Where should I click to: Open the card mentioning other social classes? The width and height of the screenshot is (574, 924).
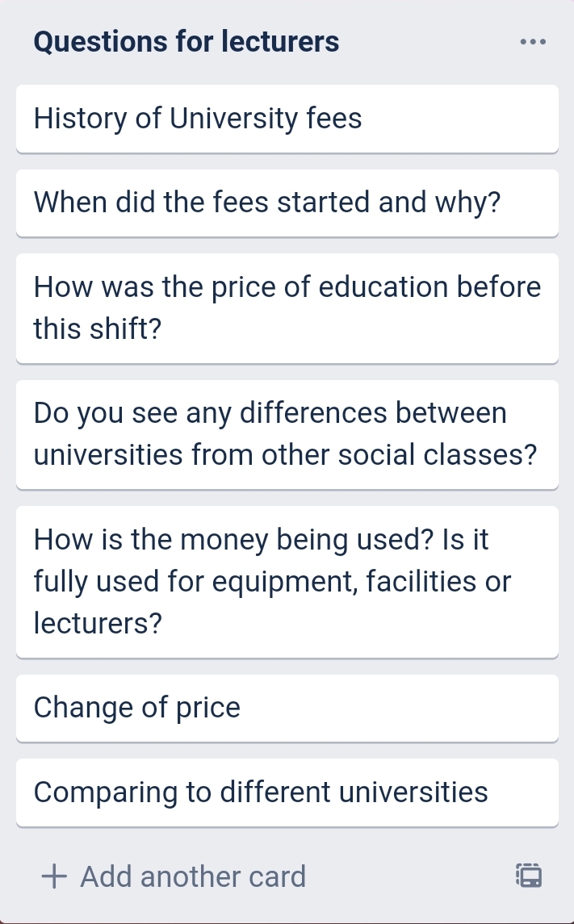(287, 434)
